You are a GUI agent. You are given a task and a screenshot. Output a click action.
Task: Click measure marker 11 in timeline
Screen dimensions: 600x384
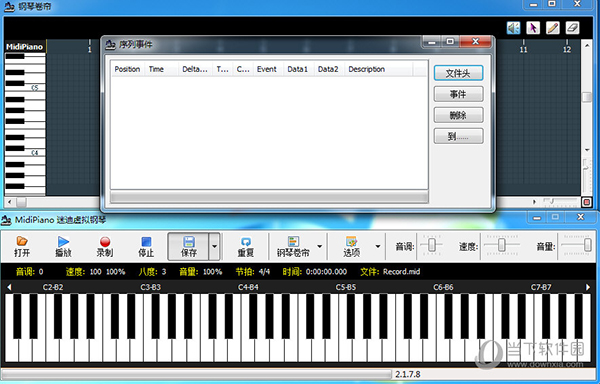(x=523, y=50)
